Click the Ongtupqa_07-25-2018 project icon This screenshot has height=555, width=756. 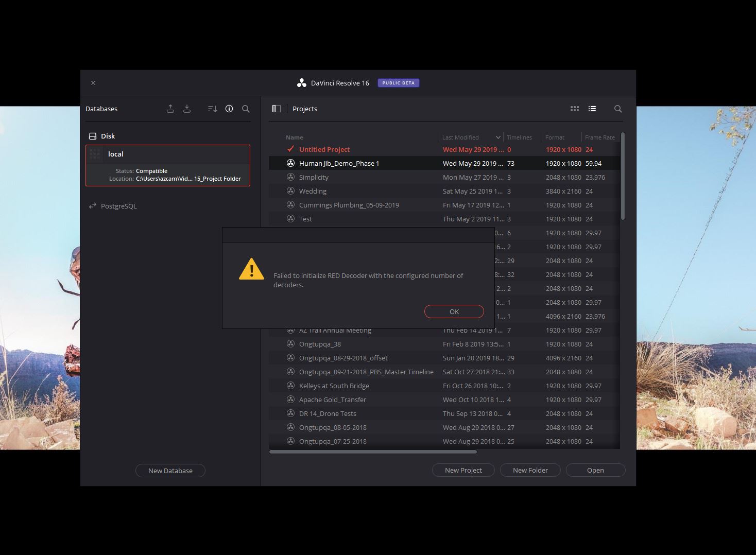[x=290, y=441]
